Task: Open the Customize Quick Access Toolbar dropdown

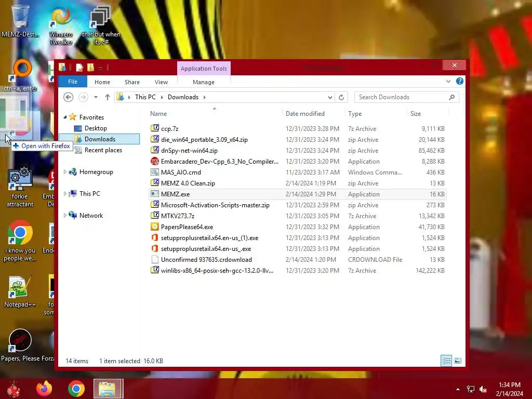Action: coord(100,68)
